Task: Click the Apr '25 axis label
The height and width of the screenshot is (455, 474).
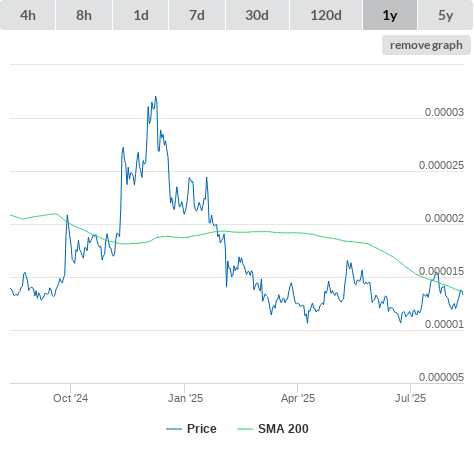Action: click(298, 398)
